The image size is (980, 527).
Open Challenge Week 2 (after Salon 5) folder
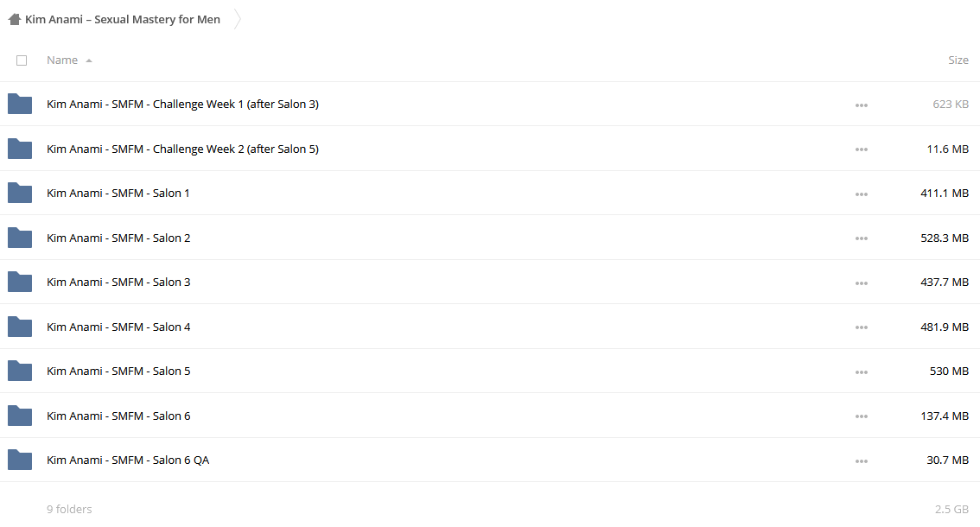point(182,149)
